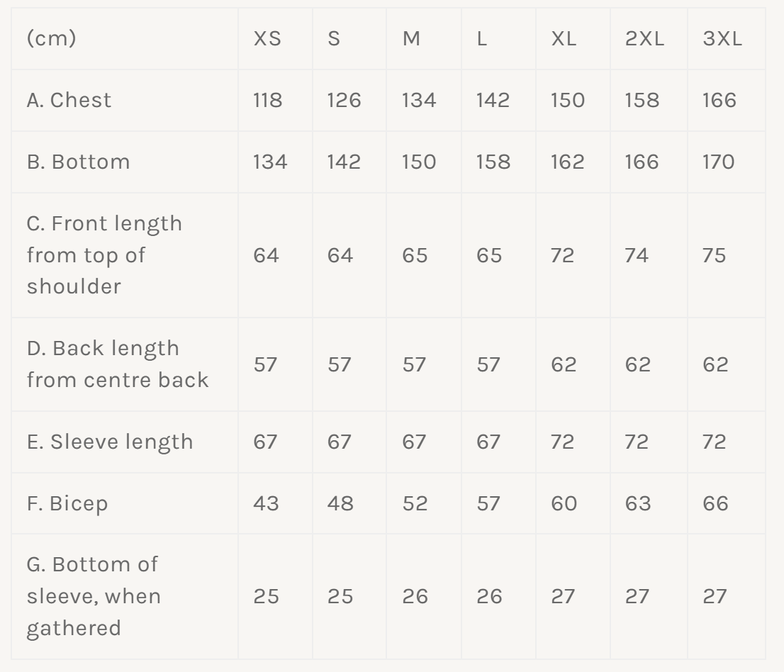This screenshot has height=672, width=784.
Task: Select the M size column header
Action: point(411,38)
